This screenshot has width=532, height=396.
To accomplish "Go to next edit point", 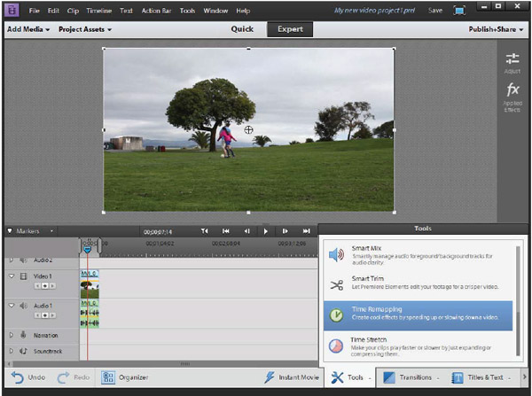I will pos(307,231).
